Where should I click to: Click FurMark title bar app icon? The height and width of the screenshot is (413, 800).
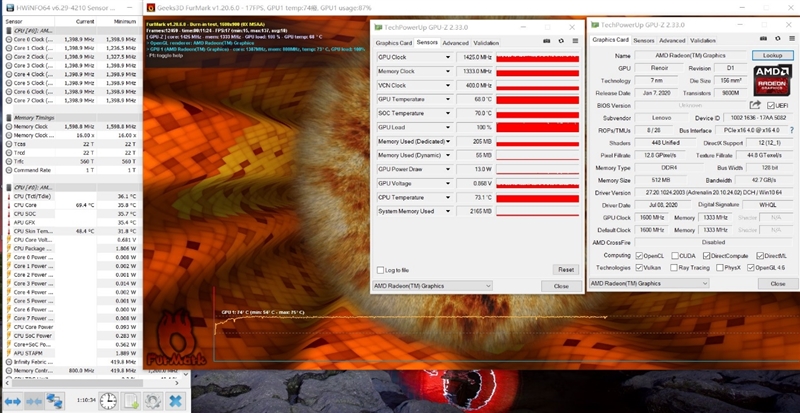pyautogui.click(x=151, y=8)
